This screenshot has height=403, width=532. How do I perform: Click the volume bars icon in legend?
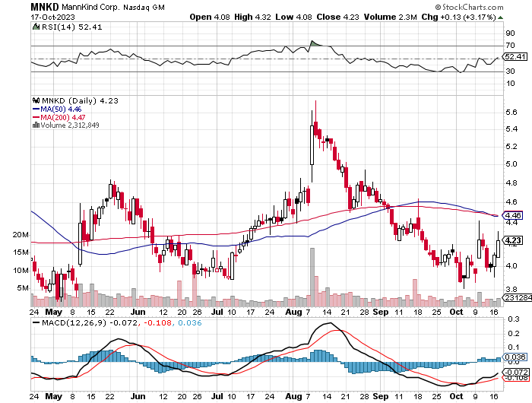[33, 125]
